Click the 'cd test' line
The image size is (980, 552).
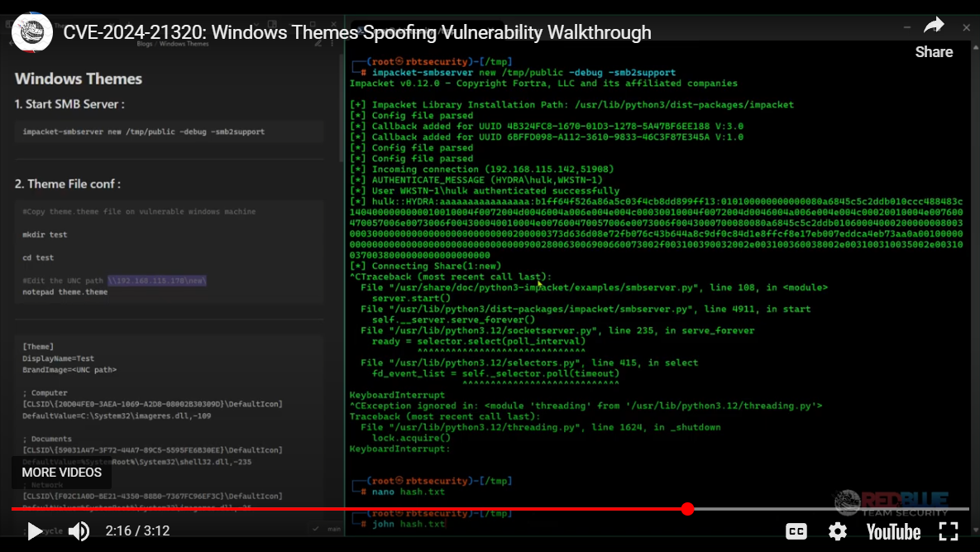[x=38, y=257]
